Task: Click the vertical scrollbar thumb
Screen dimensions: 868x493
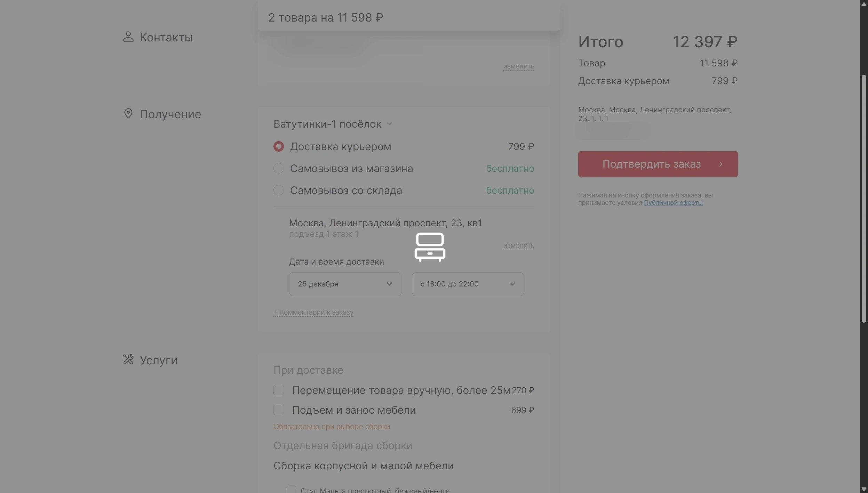Action: pos(863,198)
